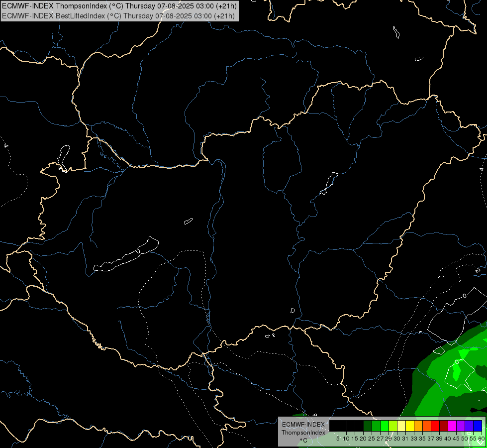Click the °C unit label in legend
This screenshot has width=487, height=448.
303,441
